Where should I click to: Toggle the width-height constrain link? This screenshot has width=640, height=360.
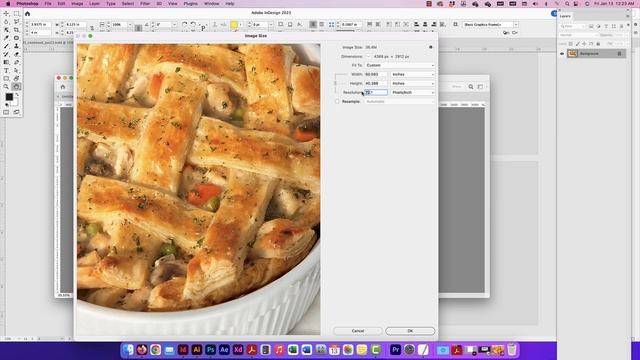(x=336, y=83)
